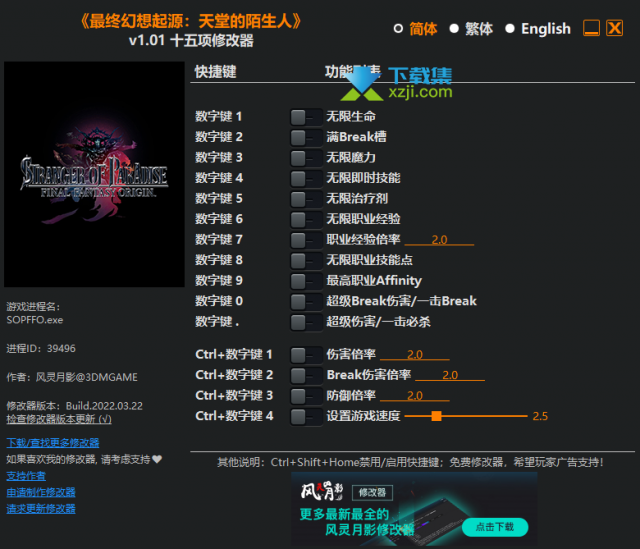
Task: Toggle 满Break槽 switch
Action: click(306, 138)
